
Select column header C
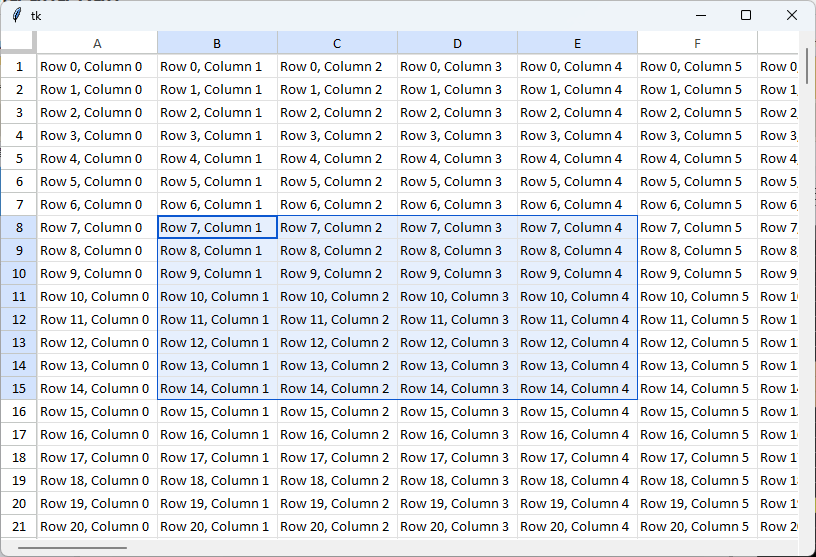pyautogui.click(x=337, y=43)
